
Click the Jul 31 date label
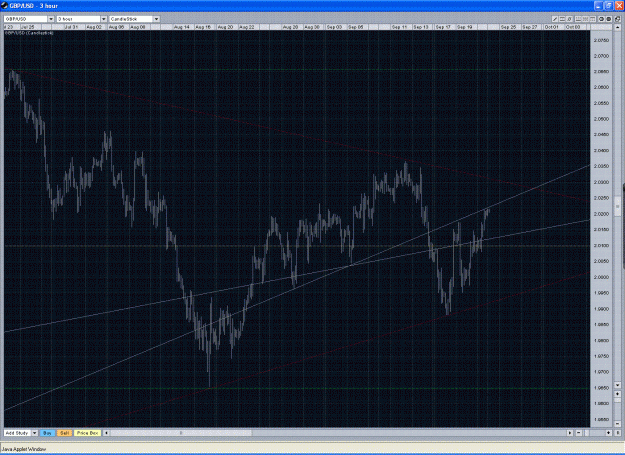72,27
